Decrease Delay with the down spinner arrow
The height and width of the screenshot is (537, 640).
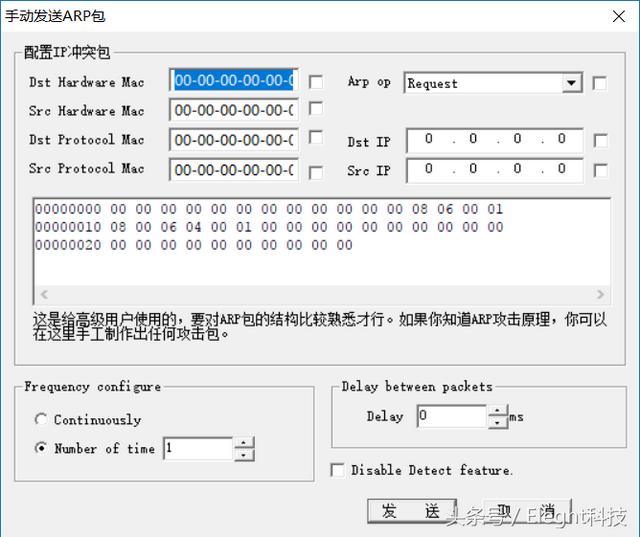[x=498, y=422]
